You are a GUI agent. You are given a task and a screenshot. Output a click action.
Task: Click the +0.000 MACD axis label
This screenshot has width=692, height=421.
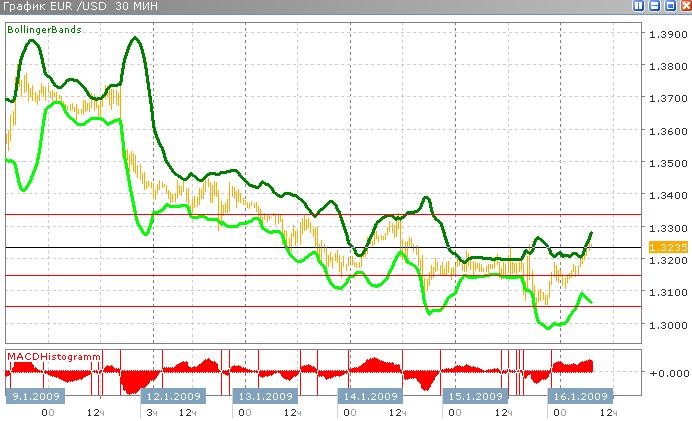[x=665, y=373]
